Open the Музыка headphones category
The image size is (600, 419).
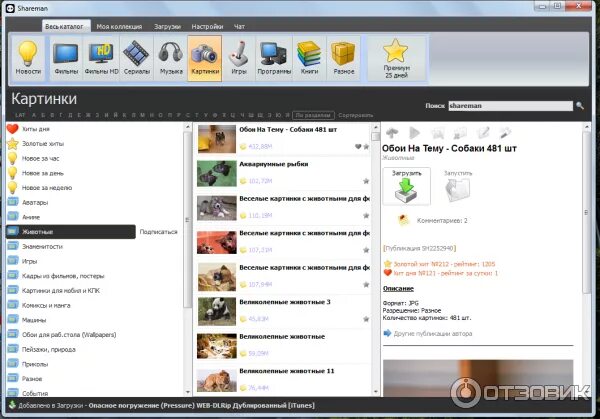(171, 58)
